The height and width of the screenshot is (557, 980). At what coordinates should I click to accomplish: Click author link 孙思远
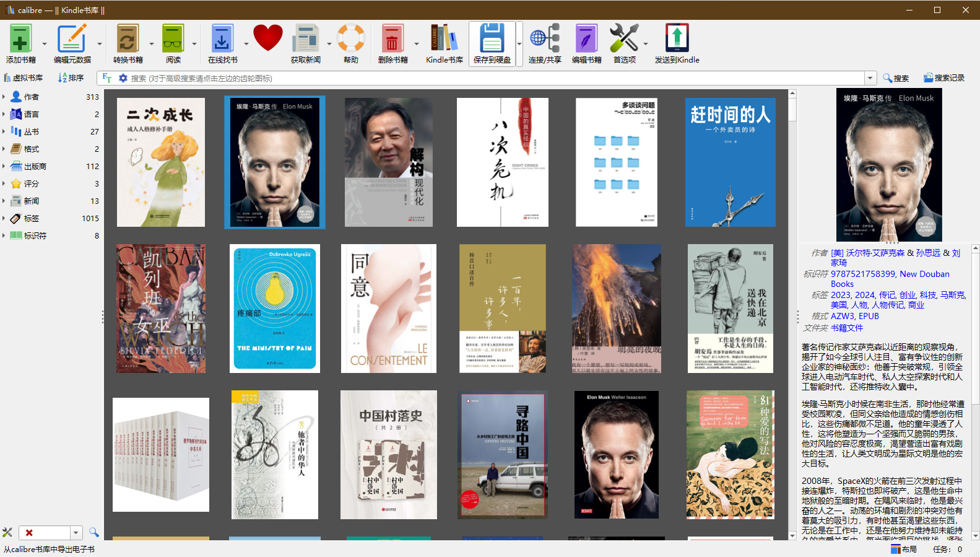coord(928,253)
